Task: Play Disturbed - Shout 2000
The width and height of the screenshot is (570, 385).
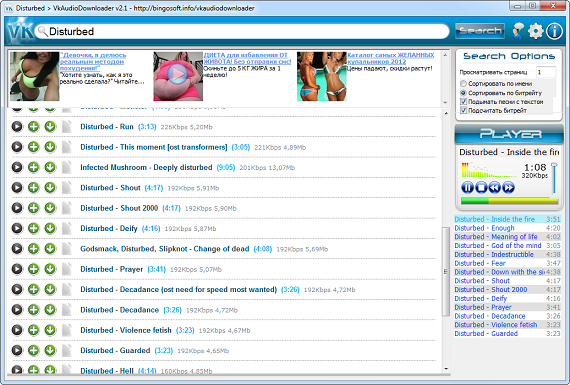Action: tap(17, 208)
